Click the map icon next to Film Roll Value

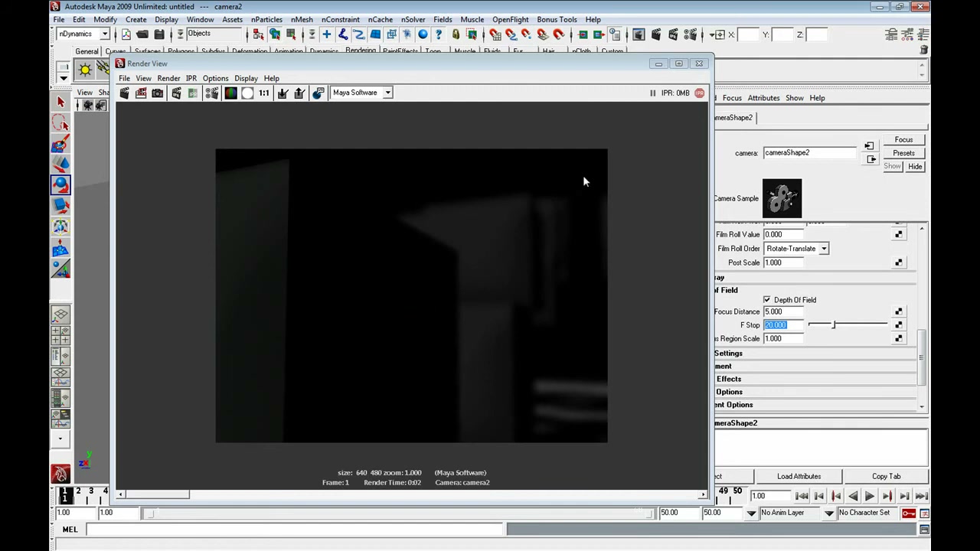point(898,234)
